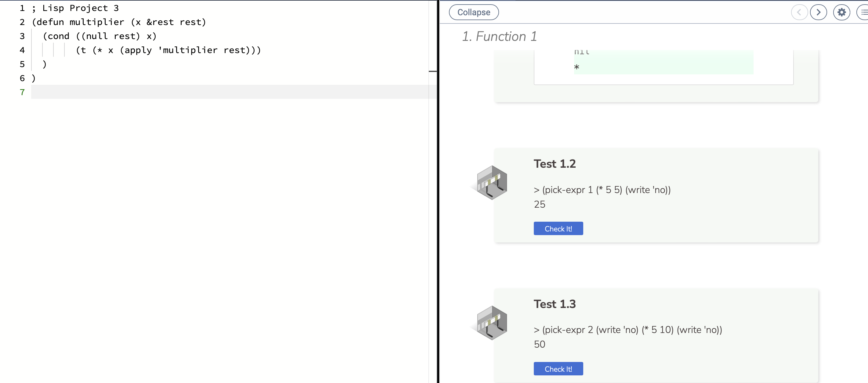
Task: Open the settings gear
Action: coord(841,13)
